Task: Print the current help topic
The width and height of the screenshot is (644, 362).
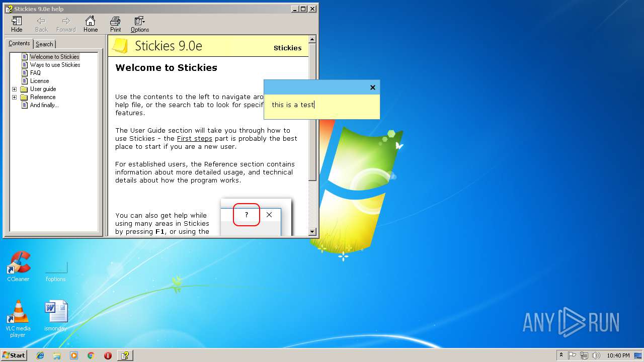Action: [x=115, y=24]
